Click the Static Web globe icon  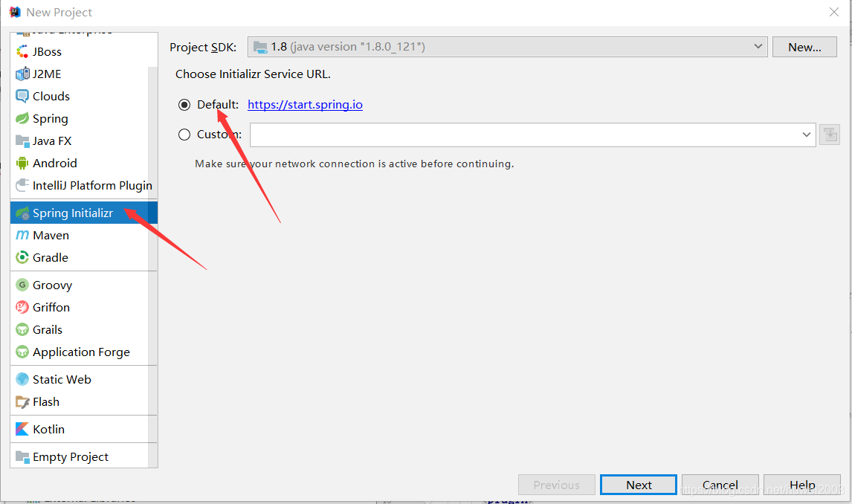[22, 379]
